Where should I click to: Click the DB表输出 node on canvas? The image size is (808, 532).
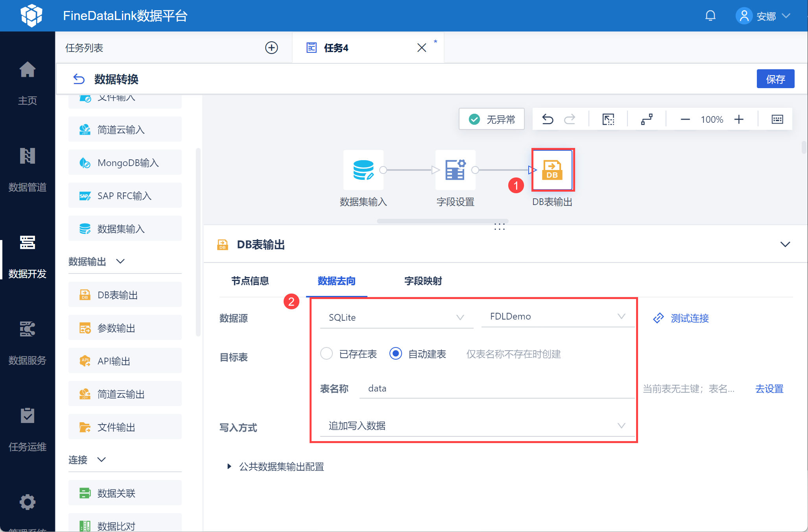[552, 170]
